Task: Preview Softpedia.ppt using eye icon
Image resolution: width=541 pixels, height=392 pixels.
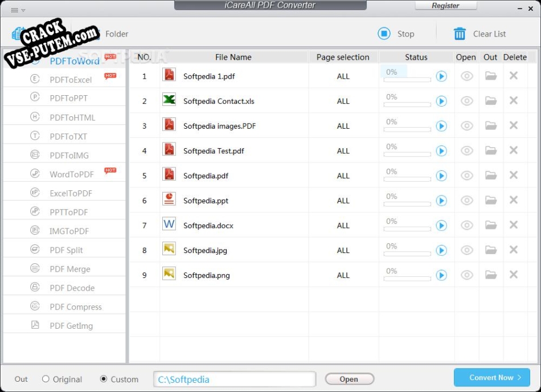Action: (x=467, y=200)
